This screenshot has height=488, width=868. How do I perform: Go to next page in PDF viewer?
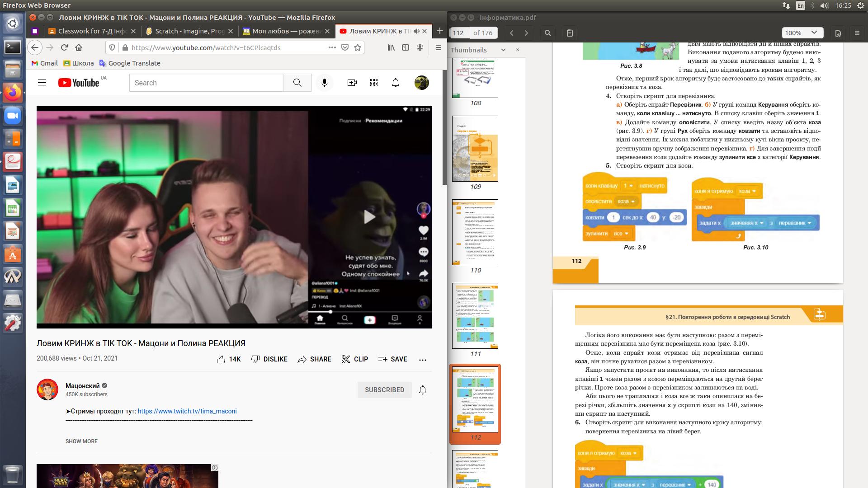click(x=526, y=33)
